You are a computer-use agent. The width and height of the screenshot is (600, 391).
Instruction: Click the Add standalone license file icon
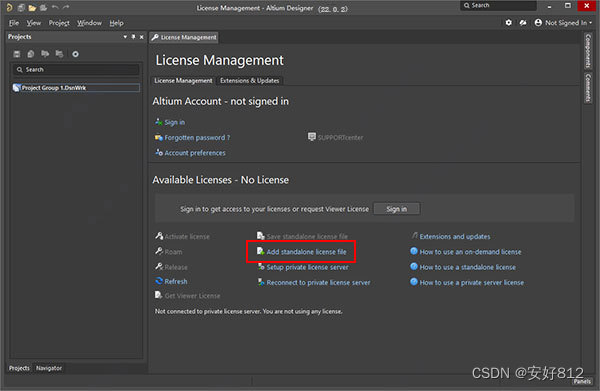261,251
